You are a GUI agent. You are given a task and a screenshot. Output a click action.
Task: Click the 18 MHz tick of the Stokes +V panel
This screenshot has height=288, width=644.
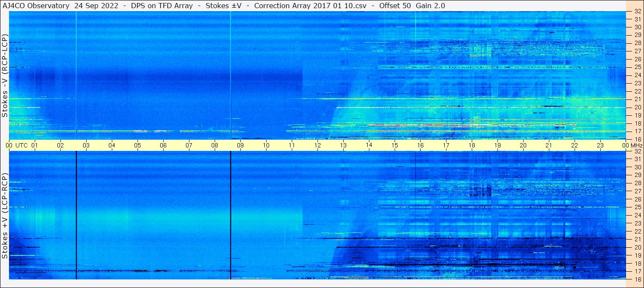point(638,264)
